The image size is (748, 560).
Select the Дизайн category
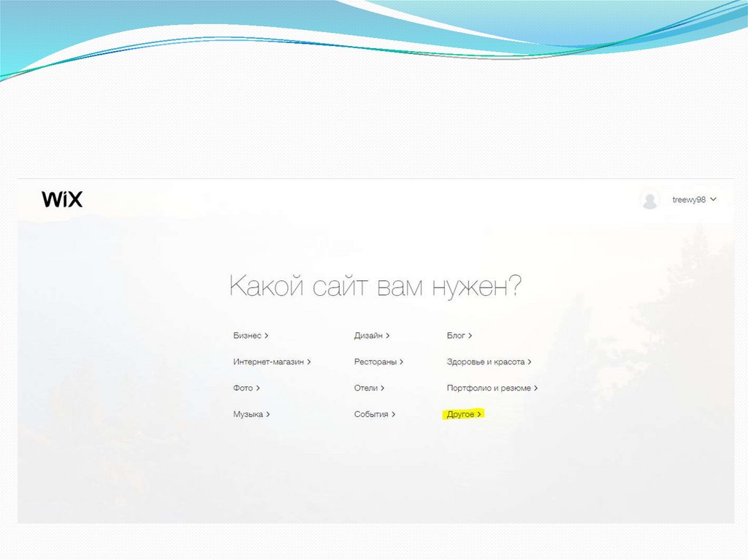click(368, 336)
